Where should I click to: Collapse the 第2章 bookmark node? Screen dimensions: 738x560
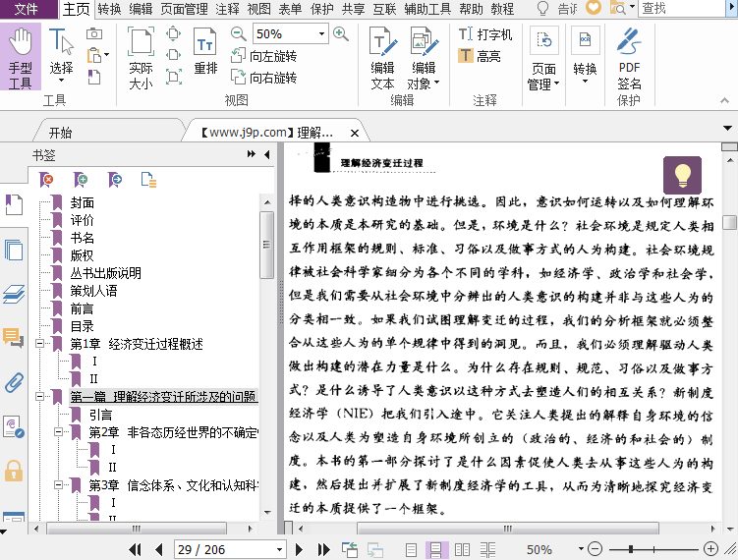tap(58, 432)
